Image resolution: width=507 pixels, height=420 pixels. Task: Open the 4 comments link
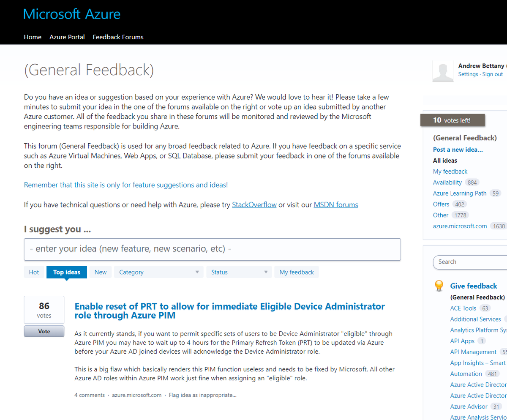point(90,395)
